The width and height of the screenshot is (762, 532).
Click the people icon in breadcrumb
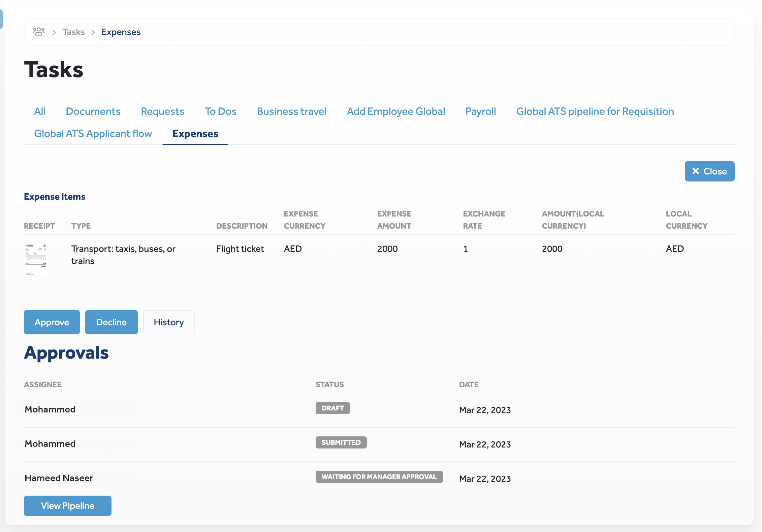(x=39, y=32)
